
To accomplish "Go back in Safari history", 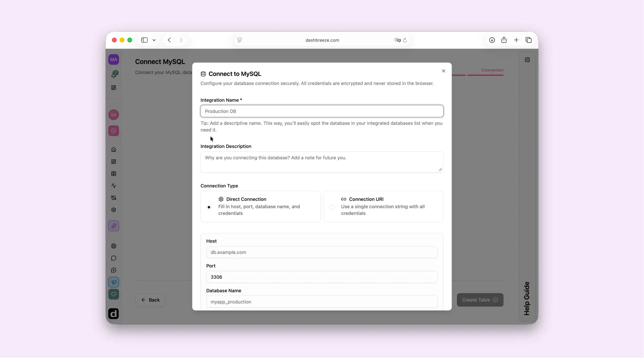I will pos(169,40).
